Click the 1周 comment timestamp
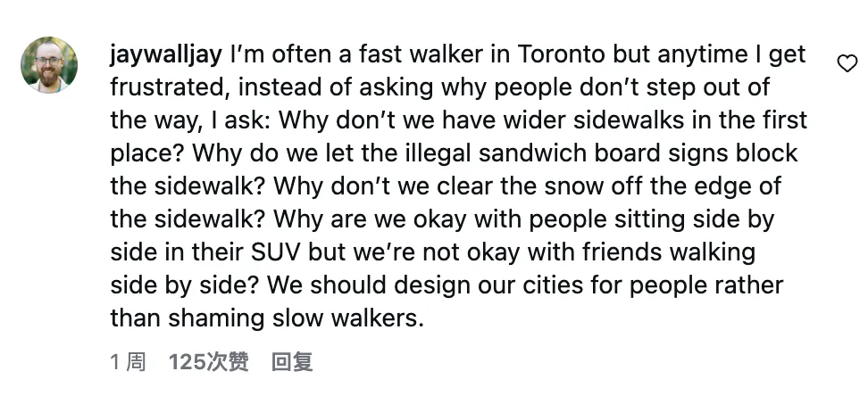The height and width of the screenshot is (396, 868). 128,362
